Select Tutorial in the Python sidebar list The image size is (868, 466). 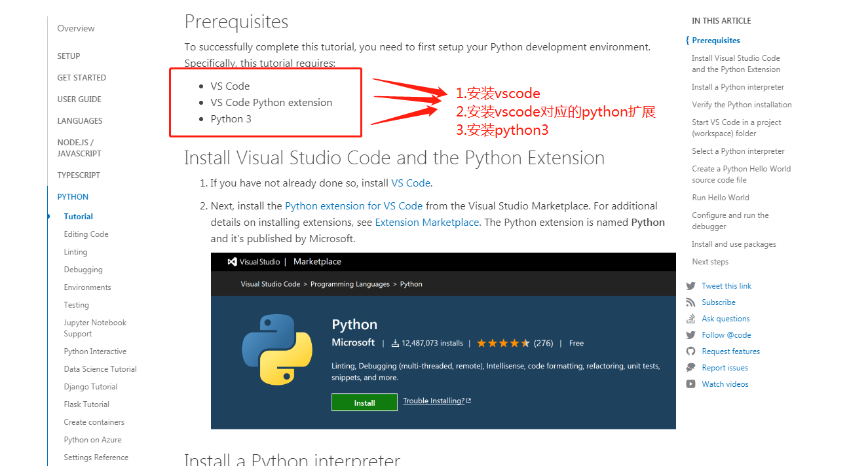point(79,217)
